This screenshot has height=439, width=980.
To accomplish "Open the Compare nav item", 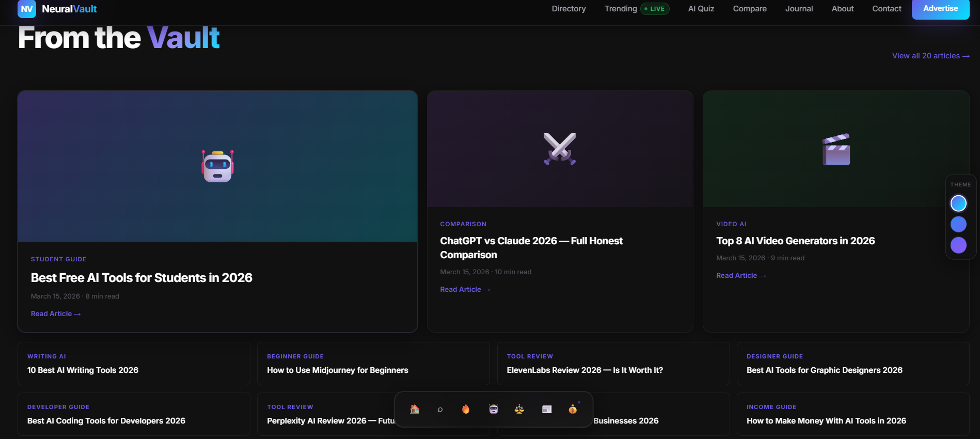I will (750, 9).
